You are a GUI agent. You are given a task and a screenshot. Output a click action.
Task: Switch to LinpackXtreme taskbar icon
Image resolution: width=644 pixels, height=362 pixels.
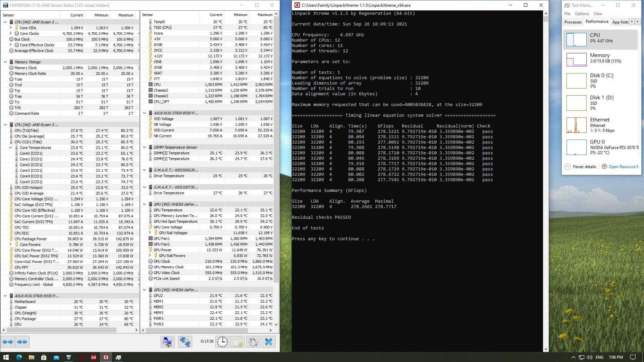click(106, 357)
